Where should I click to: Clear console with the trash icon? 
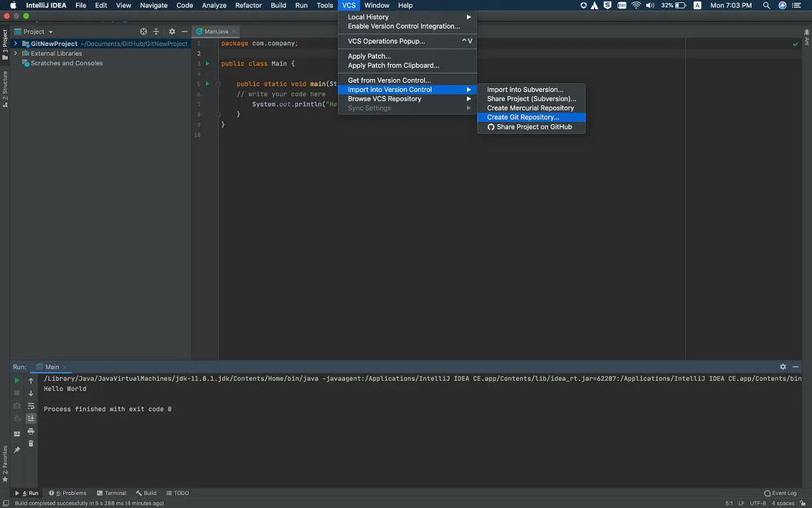point(31,444)
